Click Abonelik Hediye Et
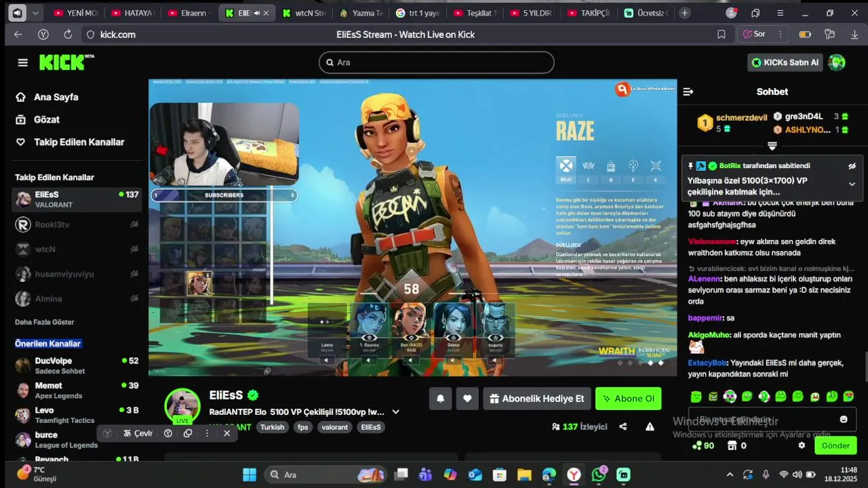Viewport: 868px width, 488px height. (x=536, y=399)
